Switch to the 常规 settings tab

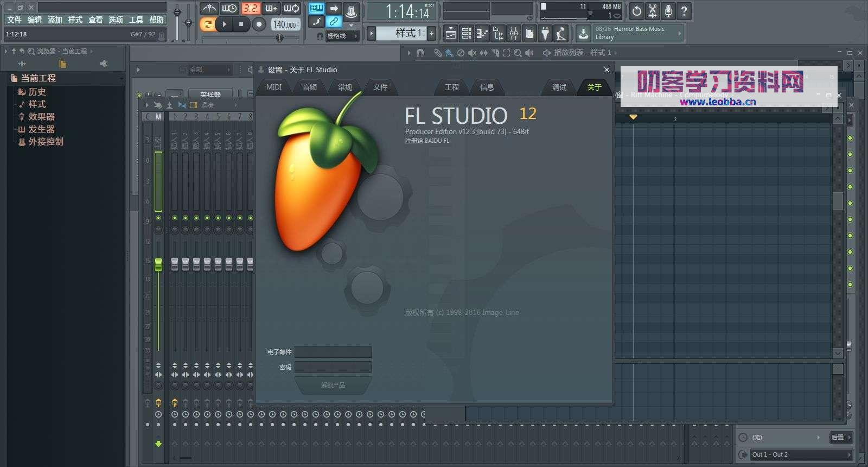pos(345,87)
